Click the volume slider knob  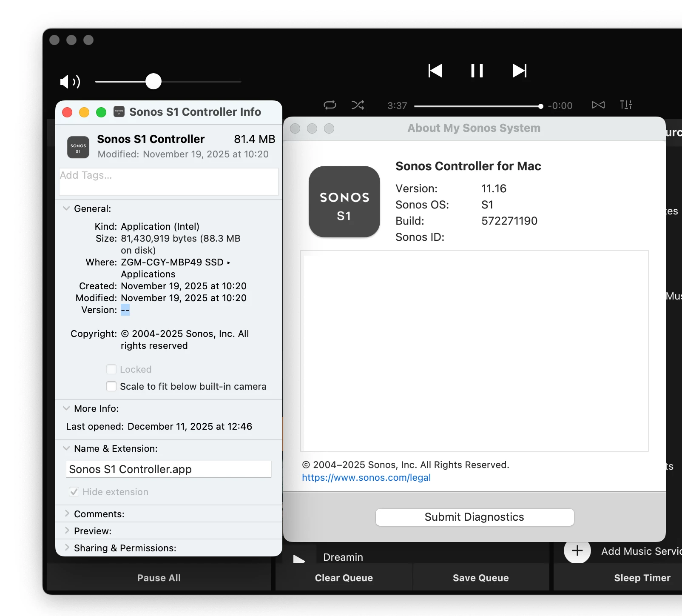(153, 81)
